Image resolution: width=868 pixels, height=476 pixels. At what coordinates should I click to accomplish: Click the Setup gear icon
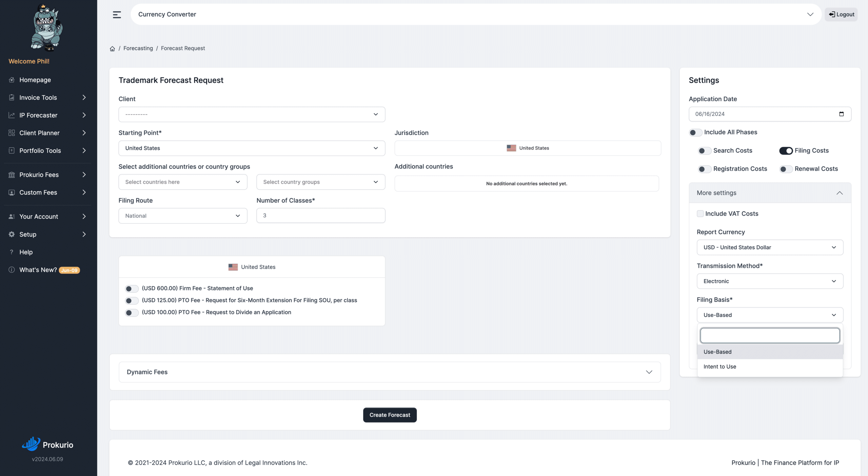click(12, 234)
